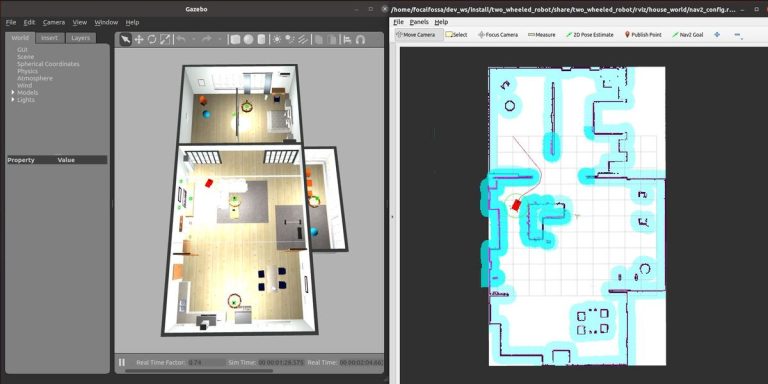Click Nav2 Goal tool in RViz
The height and width of the screenshot is (384, 768).
[x=688, y=35]
